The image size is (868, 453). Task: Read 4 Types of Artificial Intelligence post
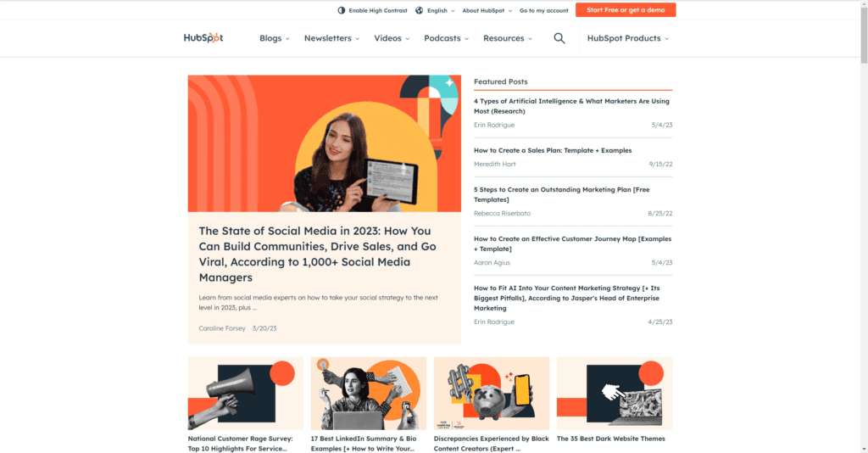(x=571, y=106)
